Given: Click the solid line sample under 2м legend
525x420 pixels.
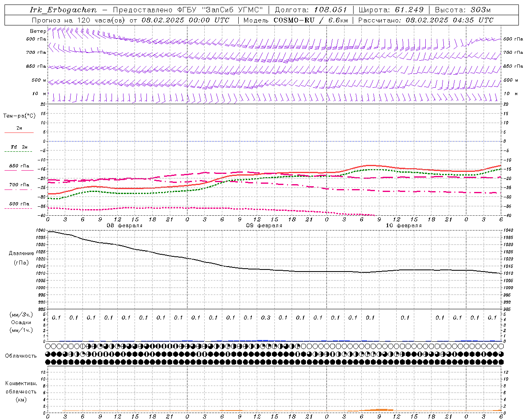Looking at the screenshot, I should click(19, 132).
